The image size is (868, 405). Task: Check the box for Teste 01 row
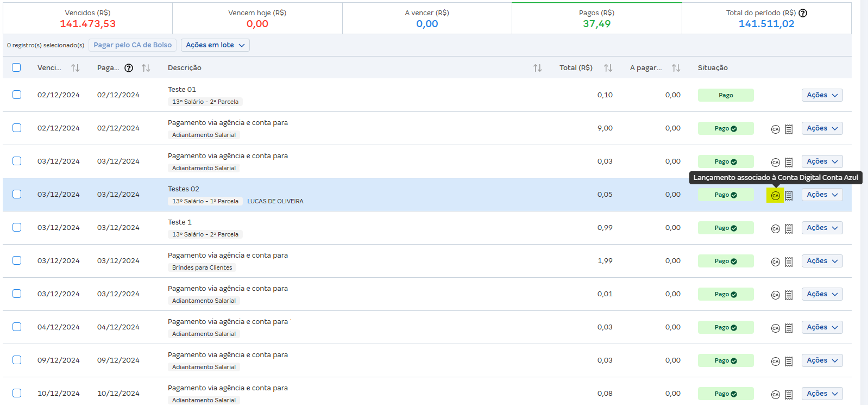click(x=17, y=95)
